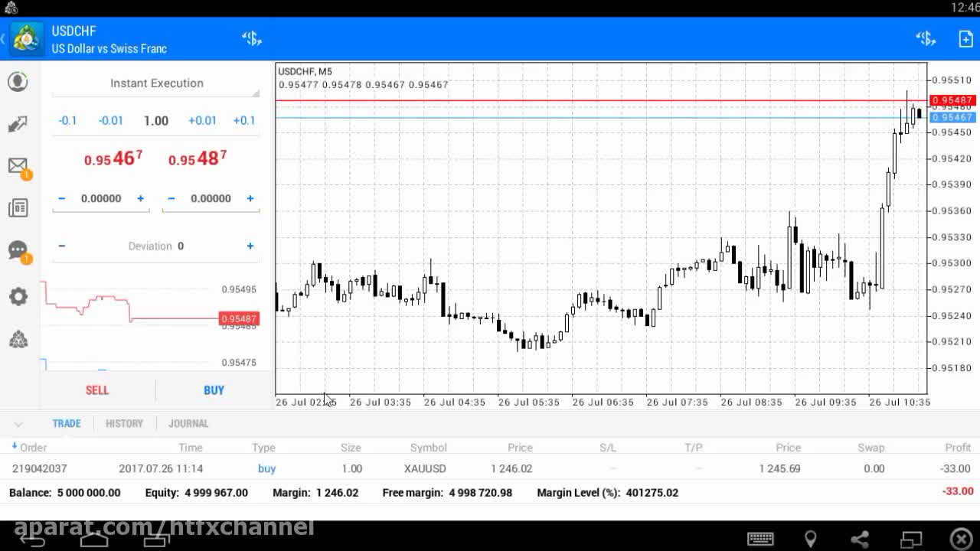Increase volume by 0.1
The height and width of the screenshot is (551, 980).
point(244,121)
